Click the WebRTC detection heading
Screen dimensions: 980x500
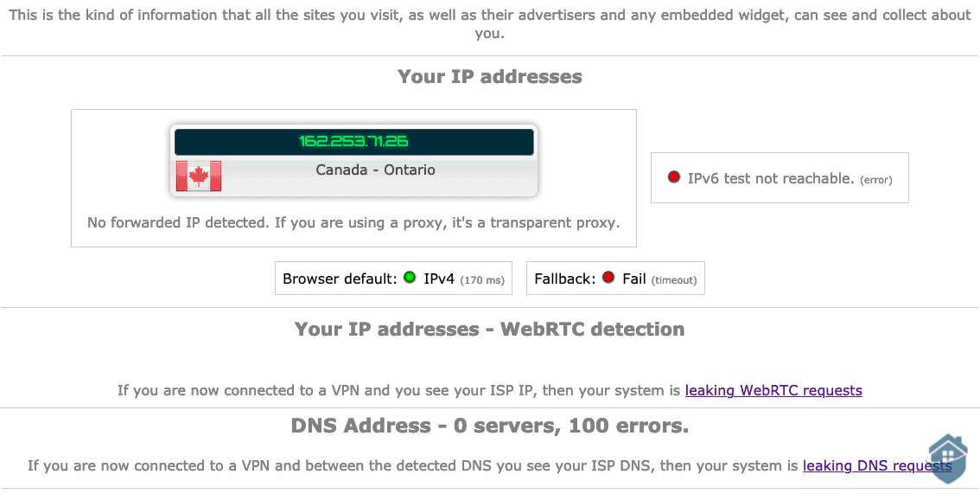tap(490, 329)
